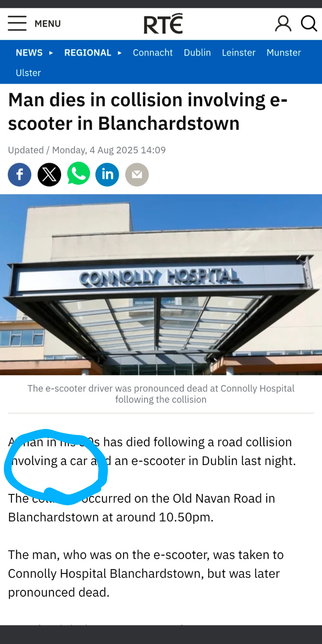
Task: Tap the MENU text label
Action: 48,24
